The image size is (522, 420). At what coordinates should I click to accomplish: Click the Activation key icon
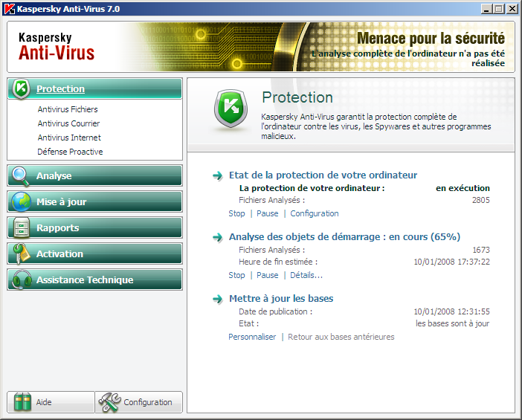(x=22, y=254)
